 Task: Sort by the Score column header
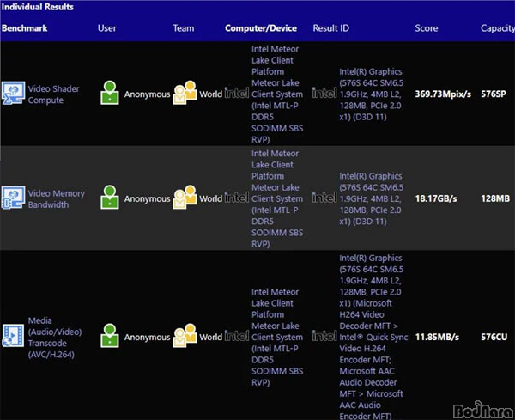(427, 28)
